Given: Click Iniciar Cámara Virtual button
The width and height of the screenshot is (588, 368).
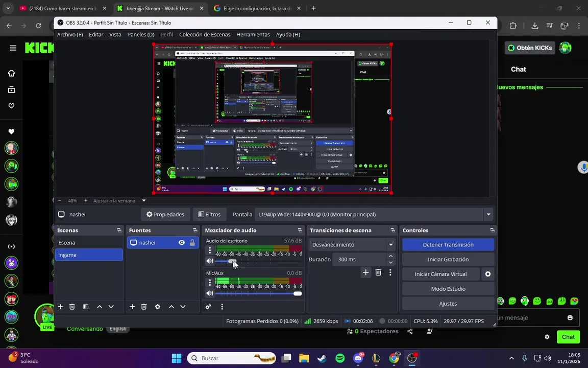Looking at the screenshot, I should pos(440,274).
